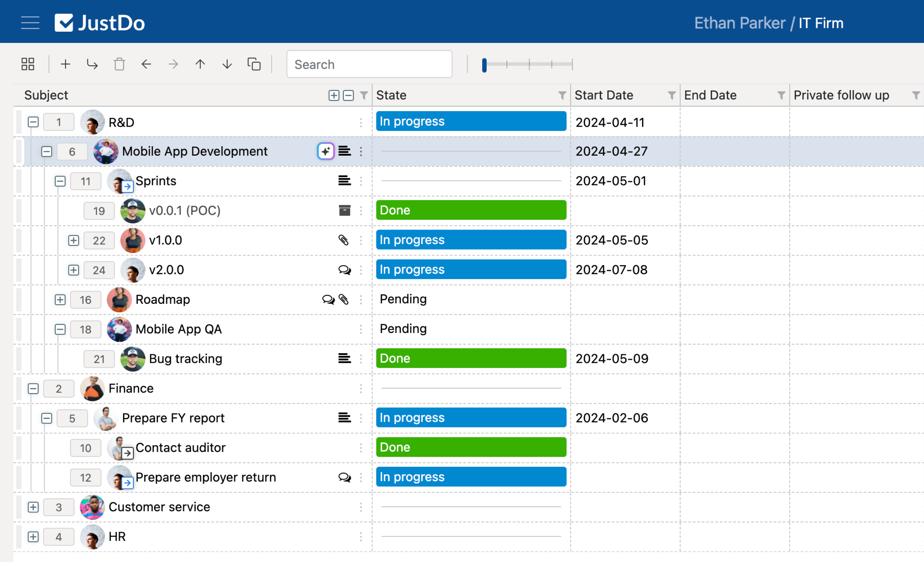The width and height of the screenshot is (924, 562).
Task: Open description icon on Sprints row
Action: (345, 181)
